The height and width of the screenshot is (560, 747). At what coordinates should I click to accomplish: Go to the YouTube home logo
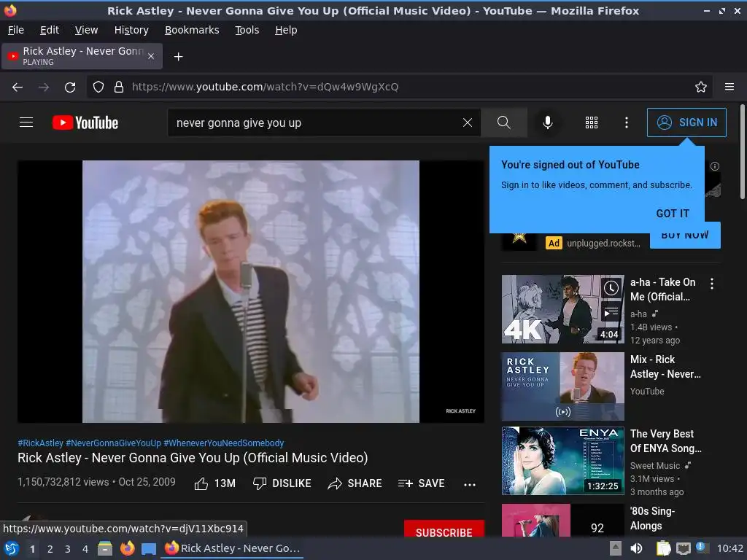pyautogui.click(x=85, y=122)
